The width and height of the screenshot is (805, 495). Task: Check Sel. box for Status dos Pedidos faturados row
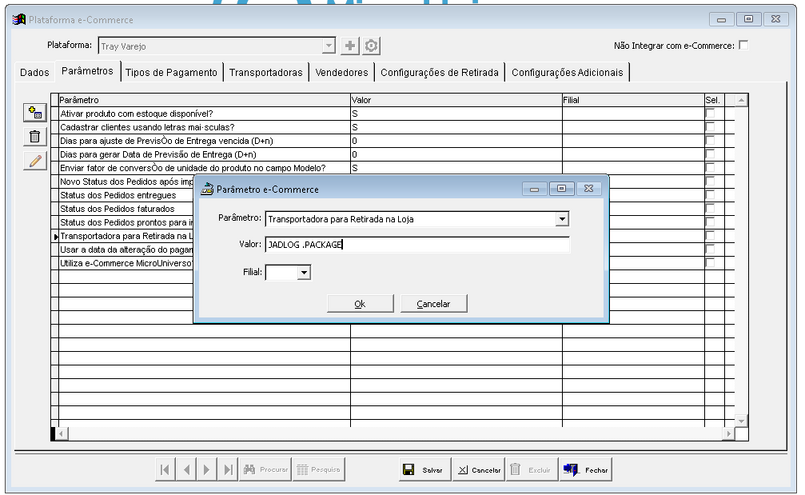tap(711, 208)
